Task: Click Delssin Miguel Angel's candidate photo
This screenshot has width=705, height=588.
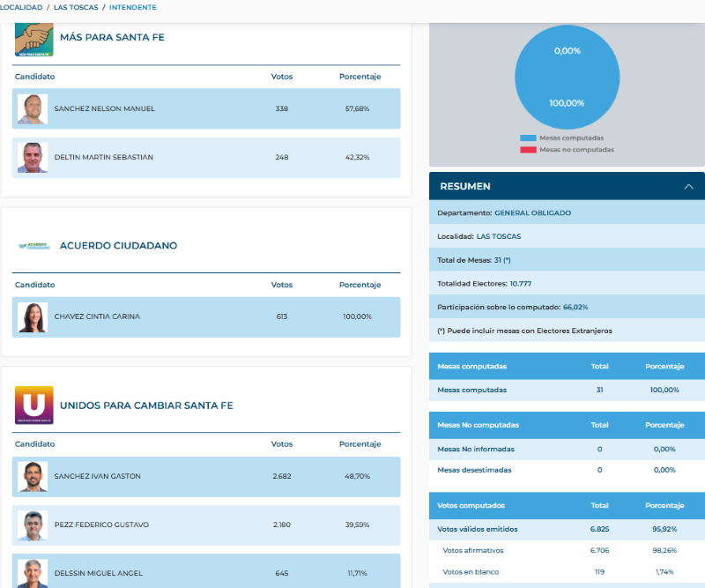Action: [33, 572]
